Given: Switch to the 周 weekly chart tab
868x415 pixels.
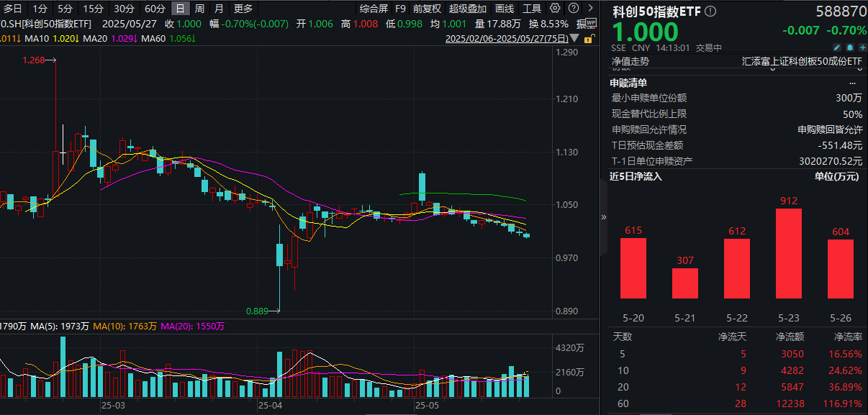Looking at the screenshot, I should [x=197, y=9].
